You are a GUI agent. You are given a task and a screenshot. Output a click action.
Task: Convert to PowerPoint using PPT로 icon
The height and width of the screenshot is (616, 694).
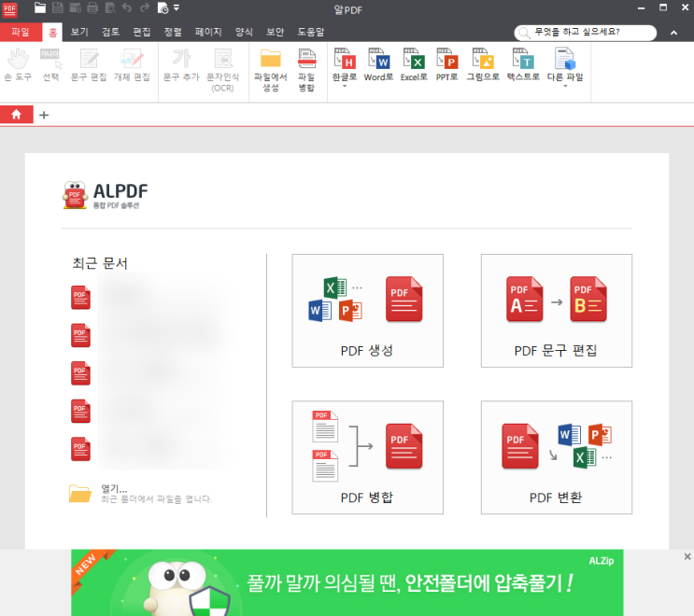(x=447, y=60)
